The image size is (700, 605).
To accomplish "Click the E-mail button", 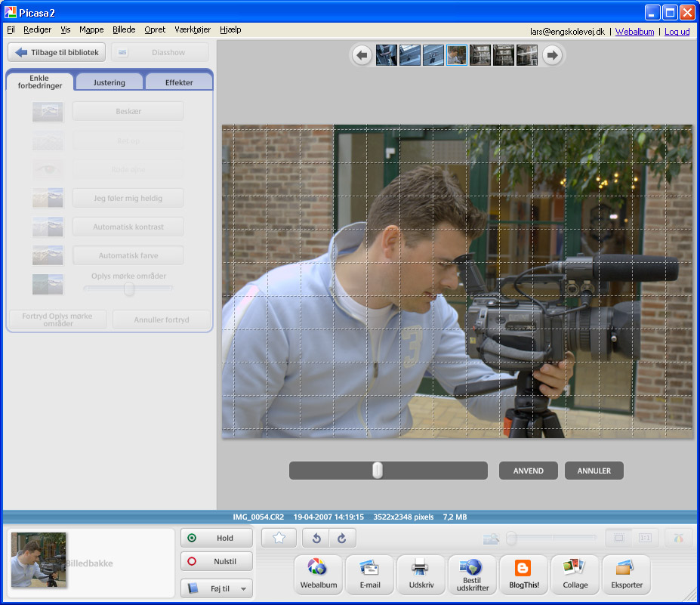I will coord(369,575).
